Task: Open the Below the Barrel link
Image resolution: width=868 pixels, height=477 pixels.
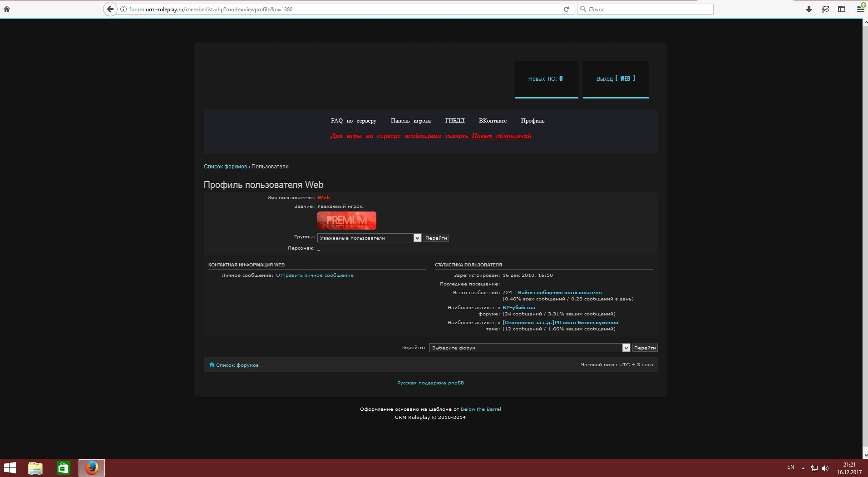Action: click(481, 409)
